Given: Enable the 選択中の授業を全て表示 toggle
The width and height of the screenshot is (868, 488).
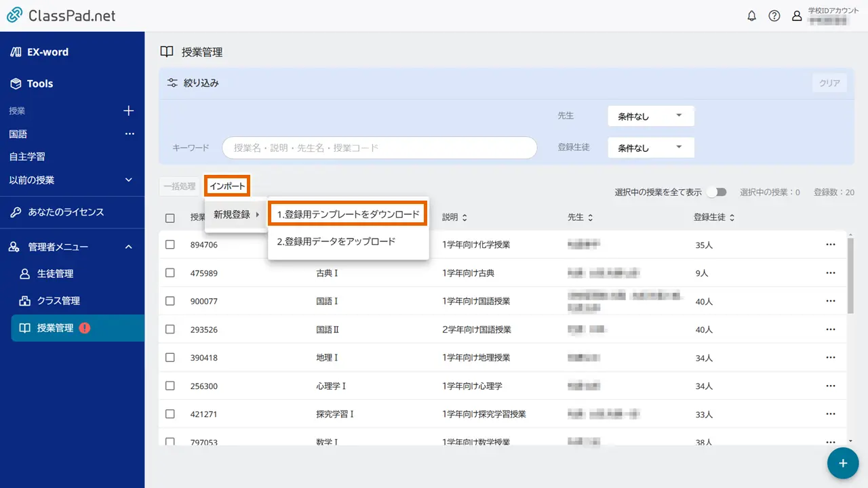Looking at the screenshot, I should pos(717,192).
